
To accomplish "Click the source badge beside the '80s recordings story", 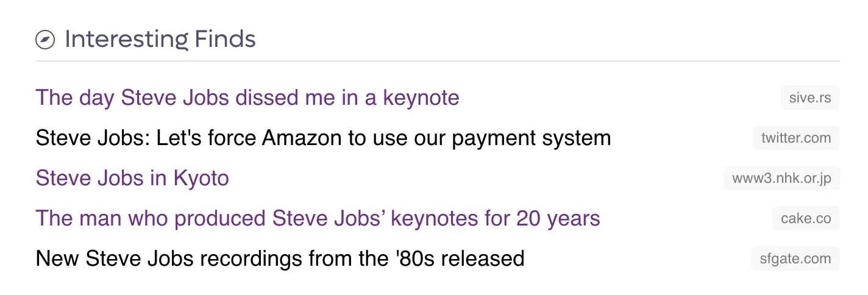I will point(795,258).
